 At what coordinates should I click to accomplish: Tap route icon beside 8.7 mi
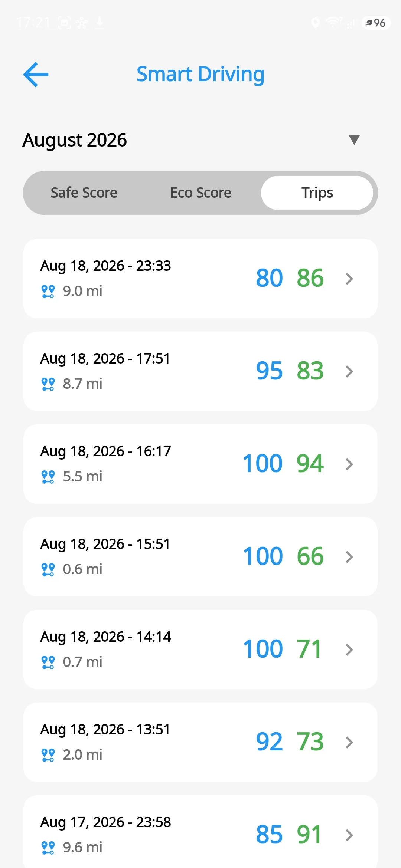coord(48,384)
